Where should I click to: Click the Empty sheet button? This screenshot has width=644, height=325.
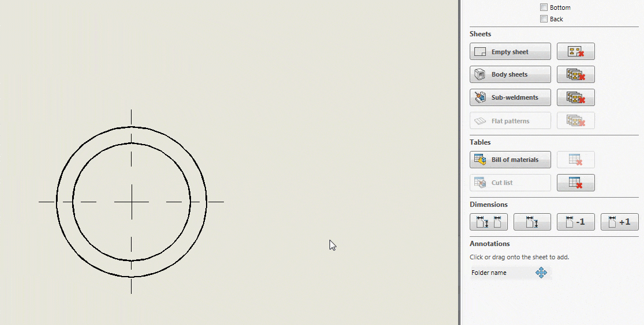point(510,52)
